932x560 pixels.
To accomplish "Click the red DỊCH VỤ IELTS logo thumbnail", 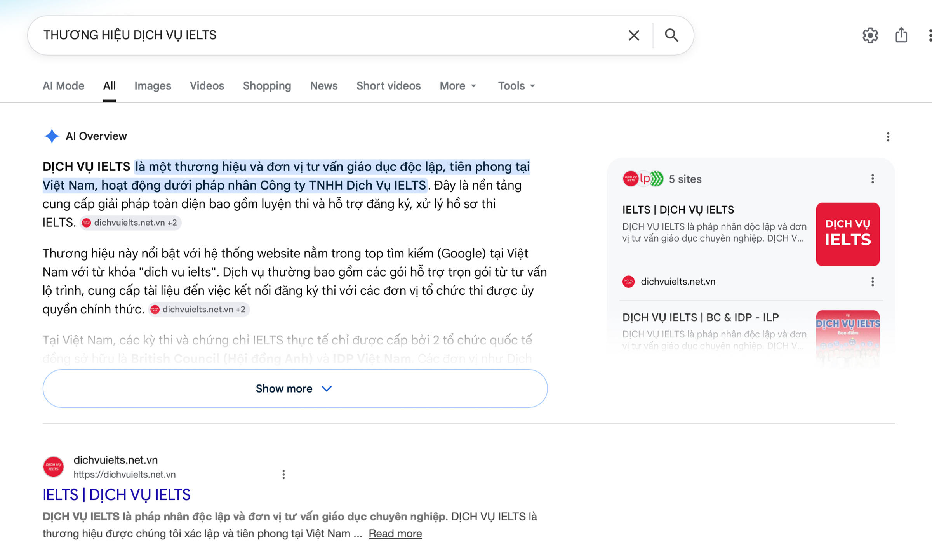I will [x=848, y=234].
